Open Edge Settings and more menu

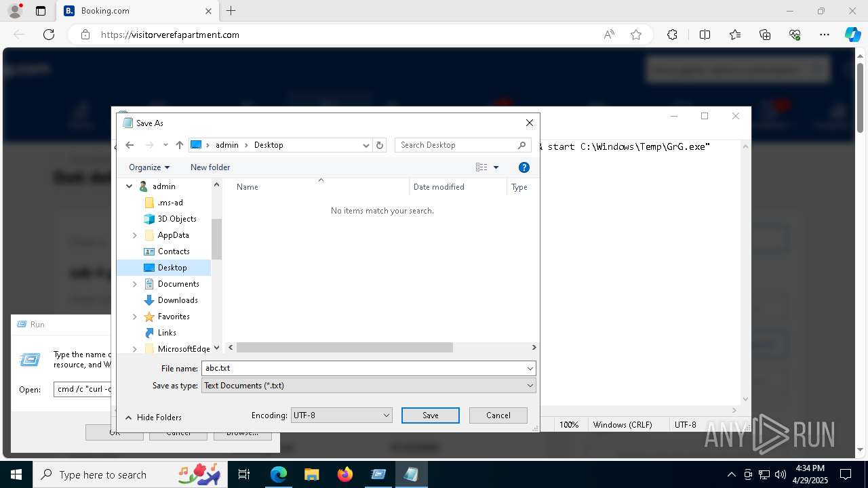(x=825, y=35)
